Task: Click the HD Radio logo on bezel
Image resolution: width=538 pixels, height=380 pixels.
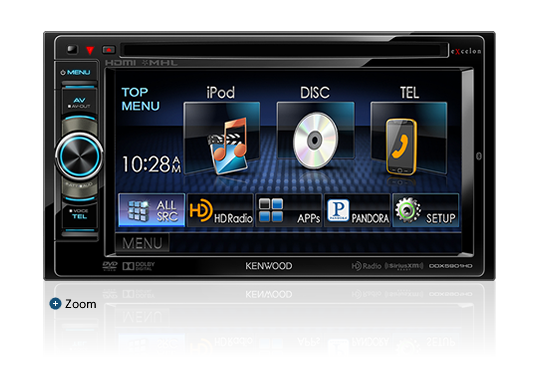Action: tap(366, 266)
